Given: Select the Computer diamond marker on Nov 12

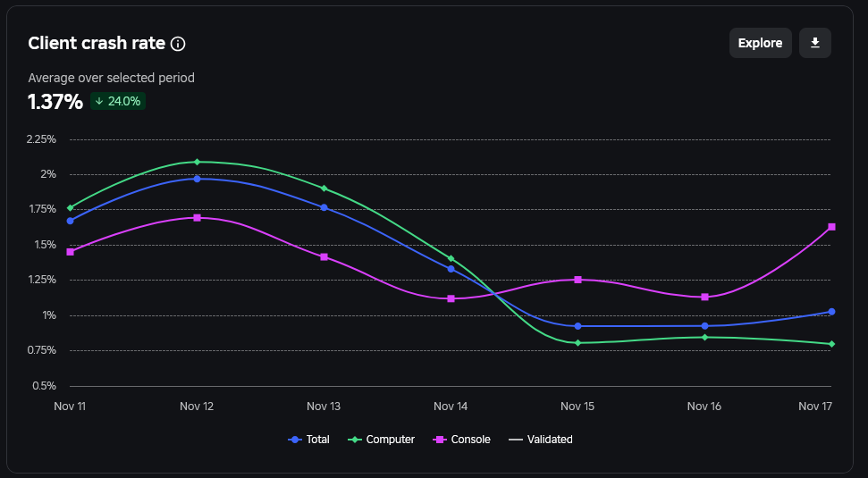Looking at the screenshot, I should click(x=197, y=162).
